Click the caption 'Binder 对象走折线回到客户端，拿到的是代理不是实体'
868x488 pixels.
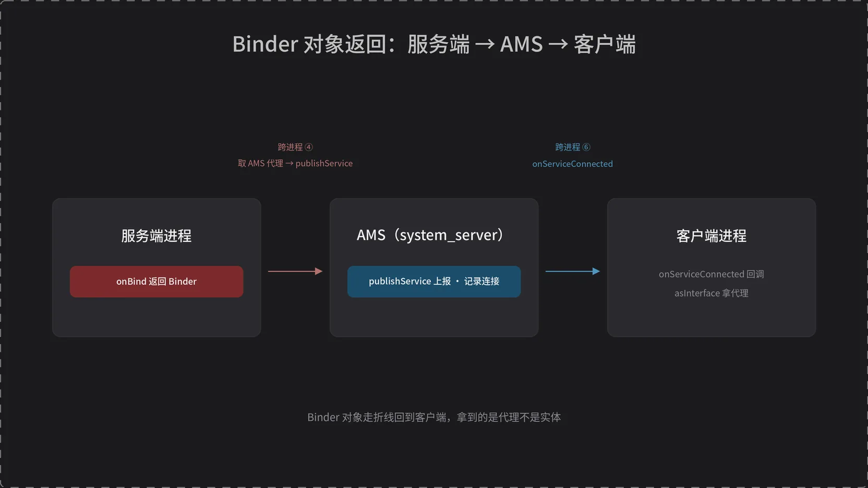click(x=434, y=417)
